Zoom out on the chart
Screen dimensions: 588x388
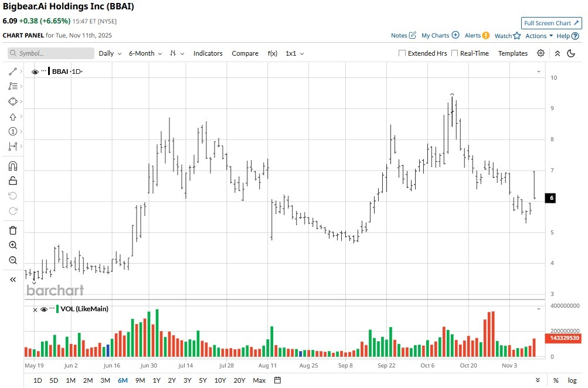click(x=13, y=260)
